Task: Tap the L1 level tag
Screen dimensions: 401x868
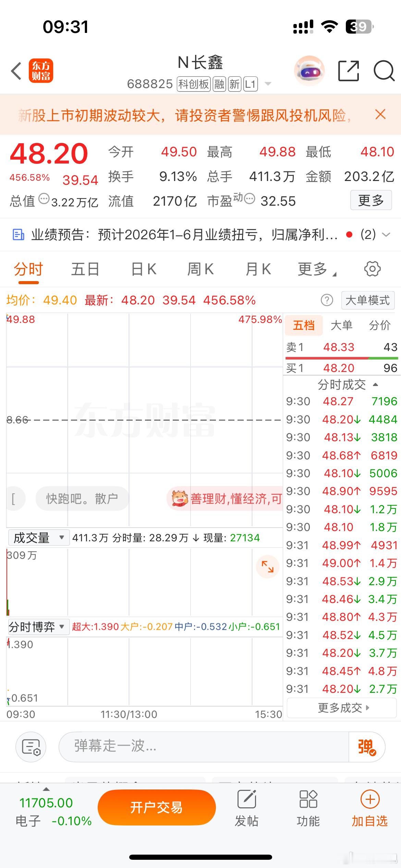Action: [251, 84]
